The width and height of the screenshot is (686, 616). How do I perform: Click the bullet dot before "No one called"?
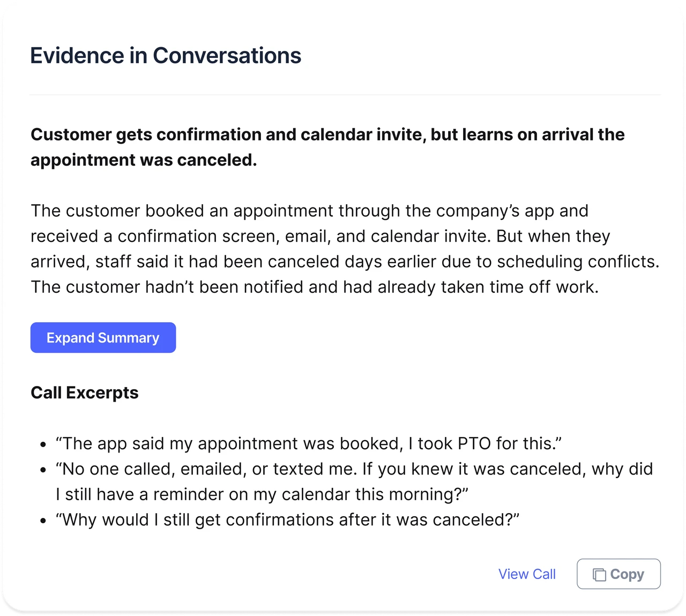point(44,470)
